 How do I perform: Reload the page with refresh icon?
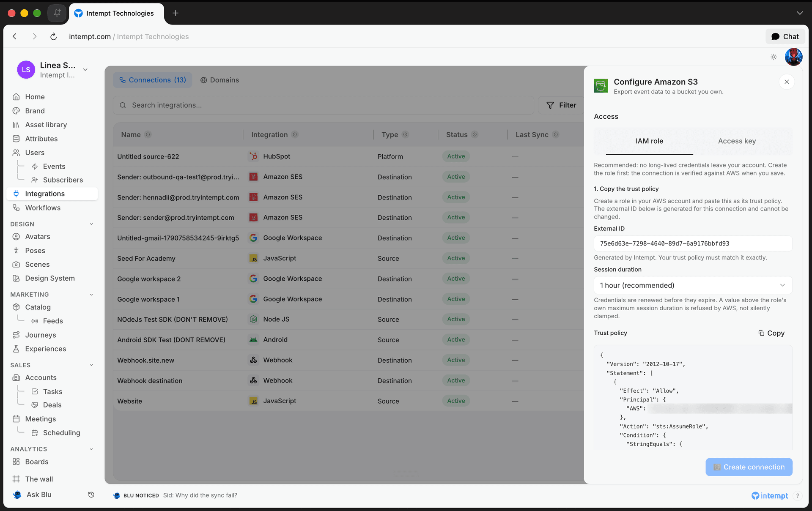pos(53,37)
